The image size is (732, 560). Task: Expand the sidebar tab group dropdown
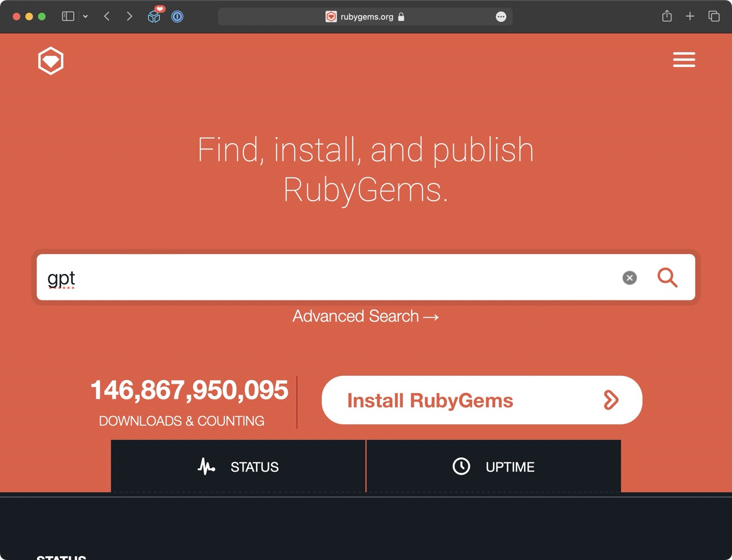pos(85,17)
